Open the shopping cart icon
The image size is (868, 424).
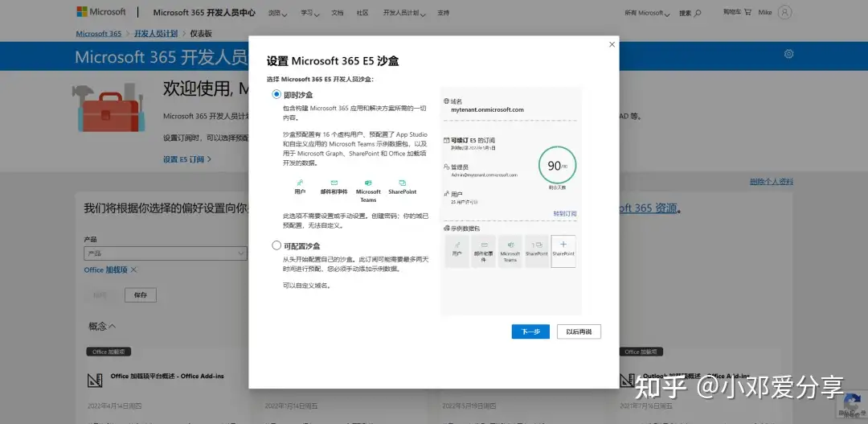pos(748,11)
